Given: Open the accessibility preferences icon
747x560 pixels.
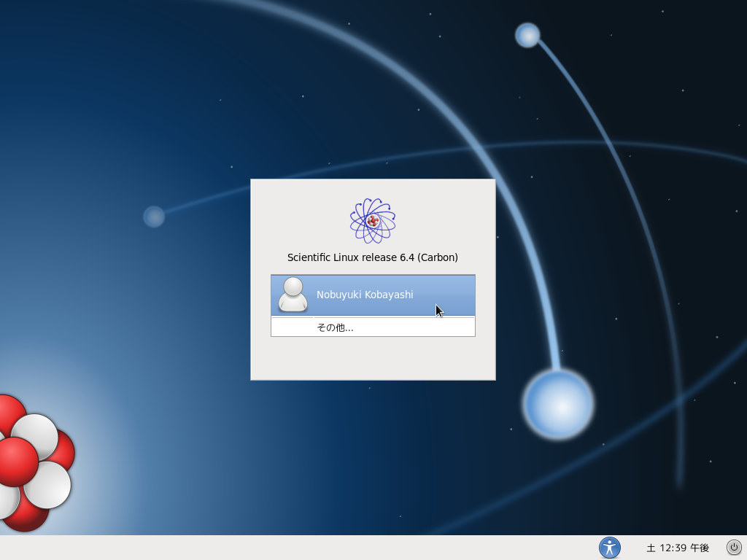Looking at the screenshot, I should coord(610,548).
